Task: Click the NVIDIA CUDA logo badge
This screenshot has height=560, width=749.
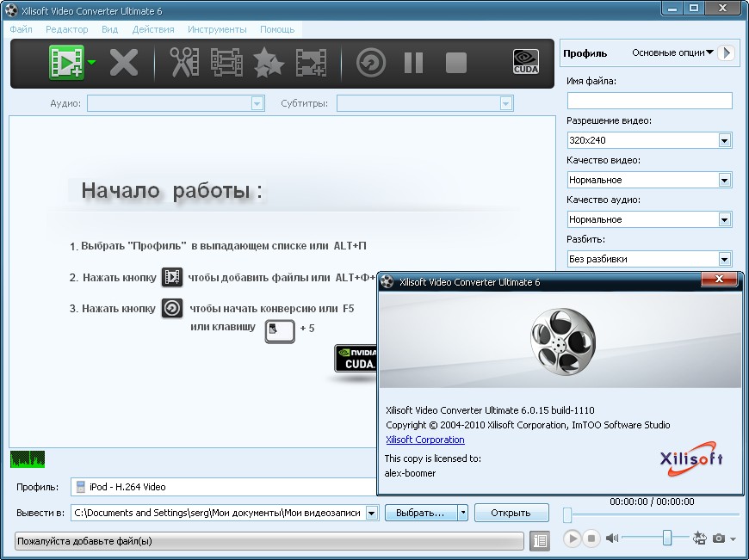Action: (x=356, y=358)
